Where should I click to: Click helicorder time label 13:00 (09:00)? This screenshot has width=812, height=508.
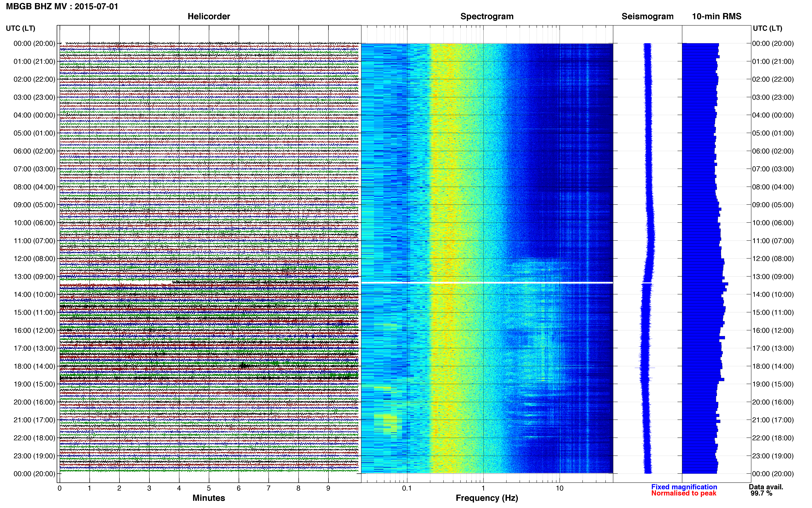34,277
